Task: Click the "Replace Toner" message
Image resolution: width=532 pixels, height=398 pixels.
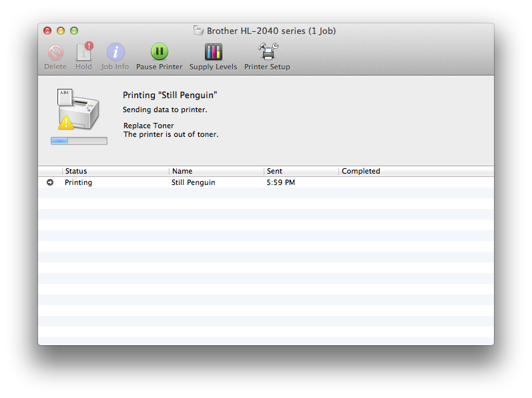Action: click(149, 126)
